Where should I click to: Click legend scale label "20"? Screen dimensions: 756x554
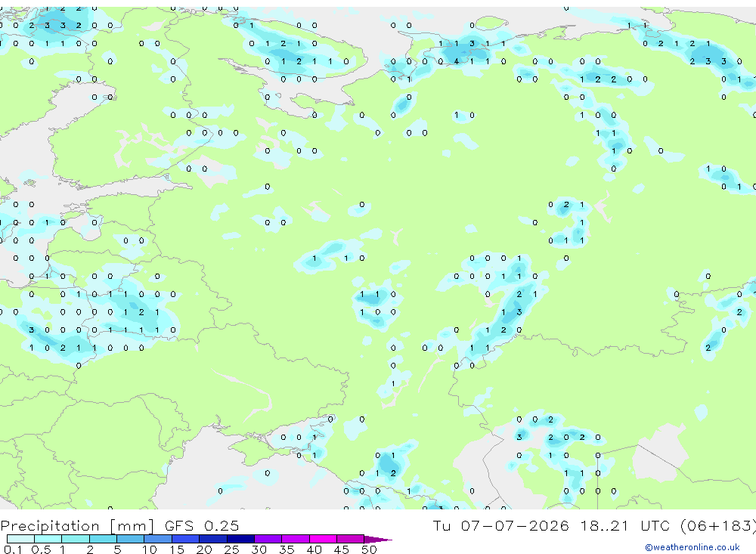pos(204,549)
